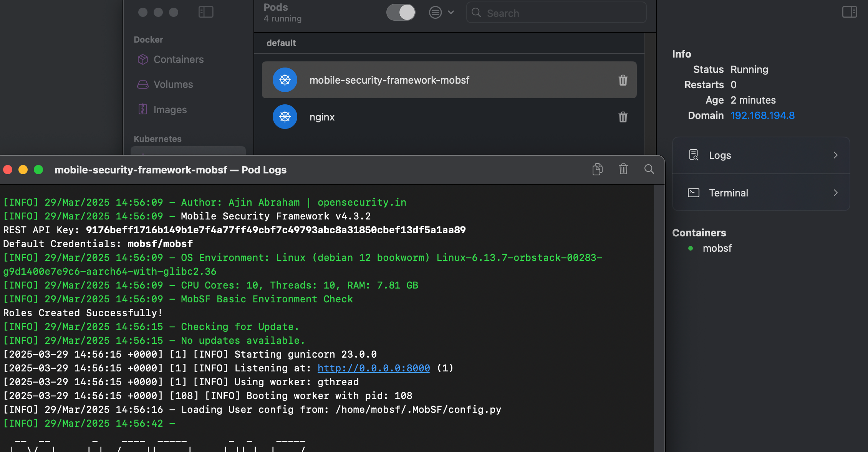868x452 pixels.
Task: Click the Kubernetes icon for mobile-security-framework-mobsf
Action: pyautogui.click(x=285, y=80)
